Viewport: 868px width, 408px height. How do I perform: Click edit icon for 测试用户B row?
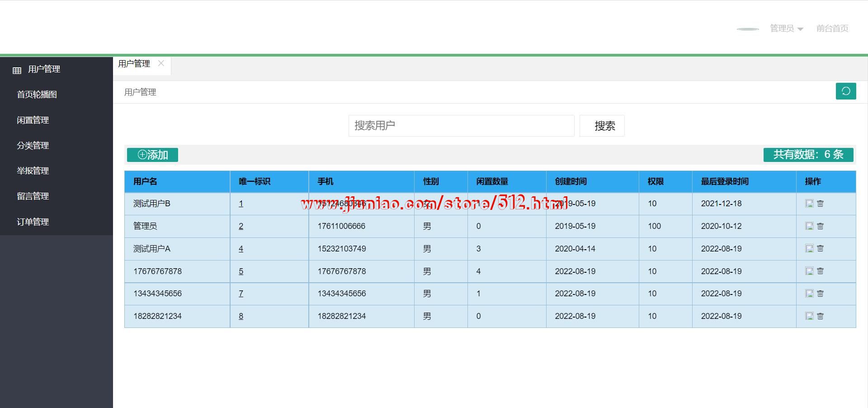[809, 204]
